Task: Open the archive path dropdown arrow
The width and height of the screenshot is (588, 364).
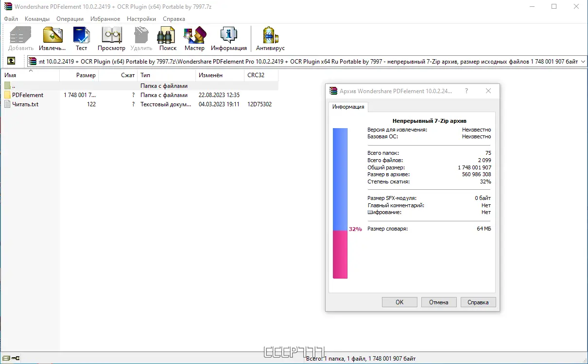Action: point(581,61)
